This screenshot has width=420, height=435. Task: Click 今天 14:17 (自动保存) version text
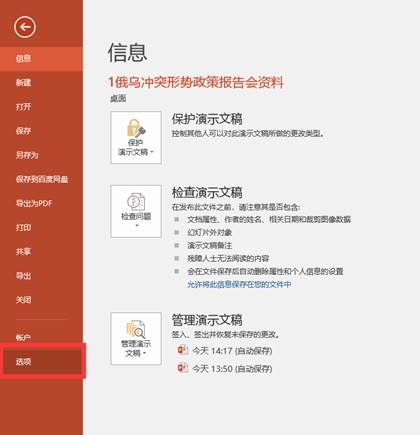tap(232, 351)
